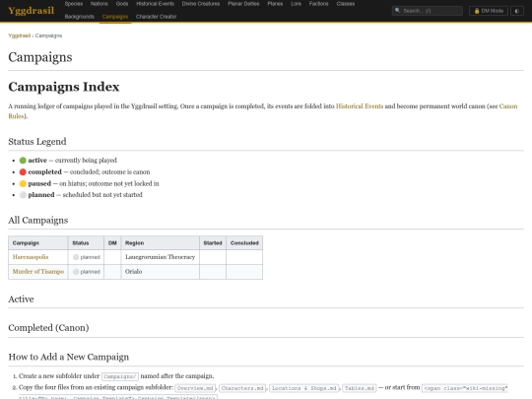
Task: Click the Yggdrasil site logo
Action: [x=31, y=11]
